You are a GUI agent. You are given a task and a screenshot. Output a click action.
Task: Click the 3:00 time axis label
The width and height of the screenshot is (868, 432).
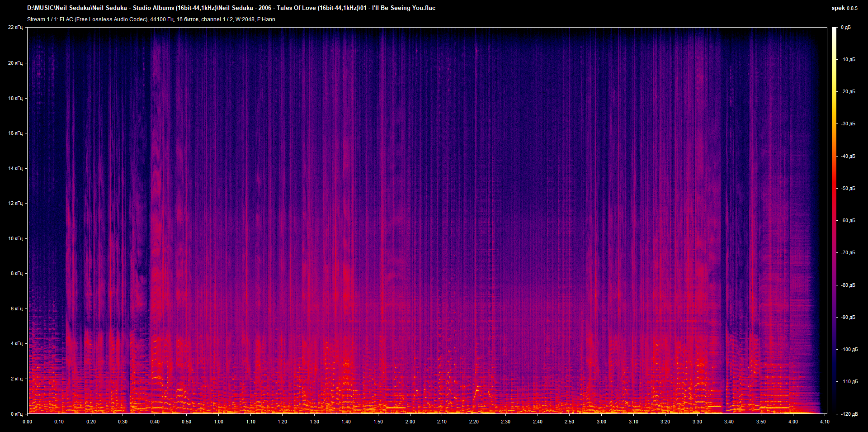(x=602, y=422)
